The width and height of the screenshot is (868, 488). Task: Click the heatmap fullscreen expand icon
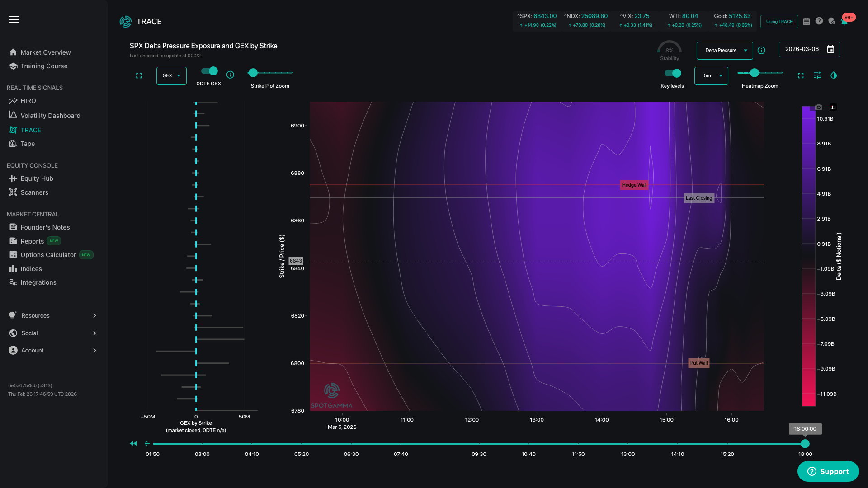tap(801, 75)
